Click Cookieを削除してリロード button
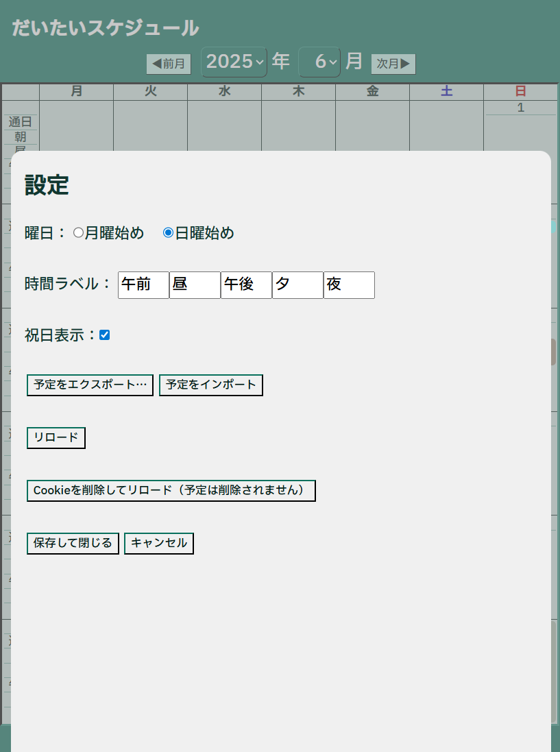 [171, 491]
